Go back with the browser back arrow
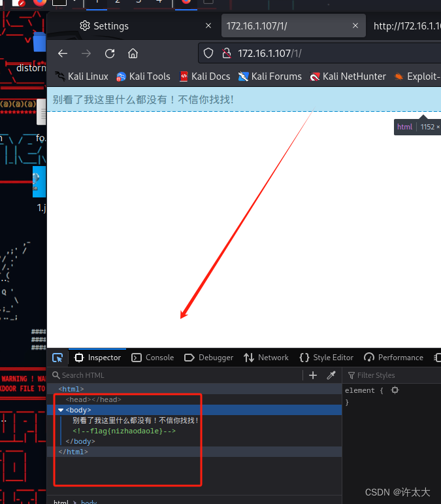The width and height of the screenshot is (441, 504). [x=63, y=54]
